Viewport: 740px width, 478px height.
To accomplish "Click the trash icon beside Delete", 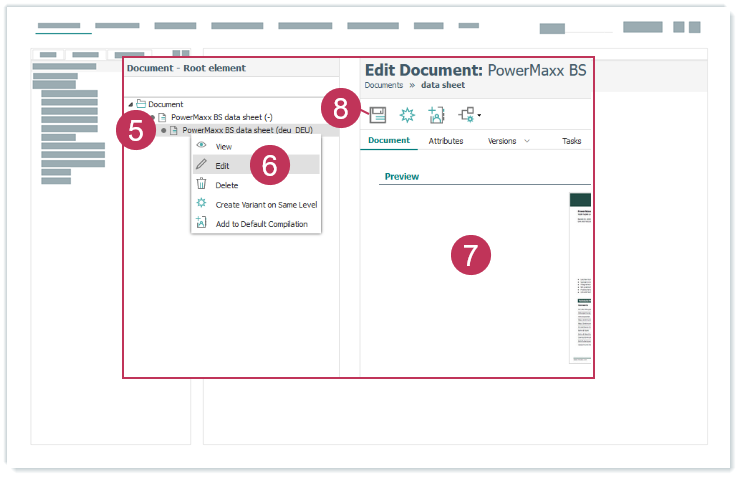I will click(x=201, y=184).
